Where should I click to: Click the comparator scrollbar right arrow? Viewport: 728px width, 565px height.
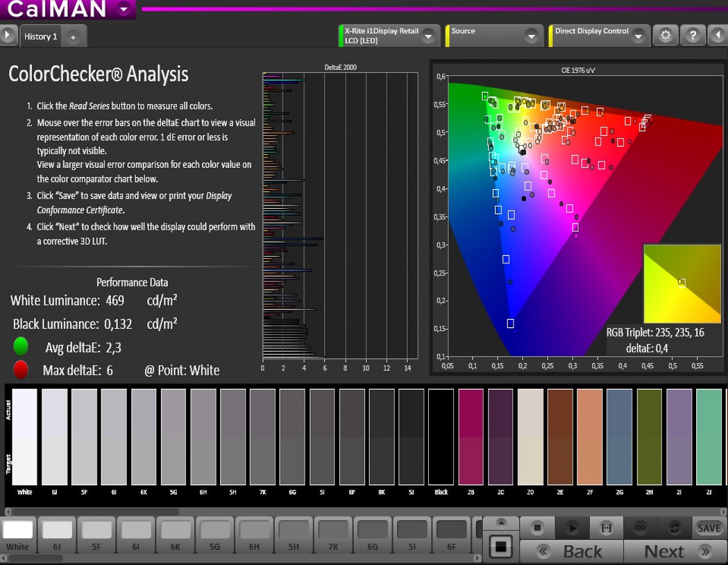[x=723, y=512]
